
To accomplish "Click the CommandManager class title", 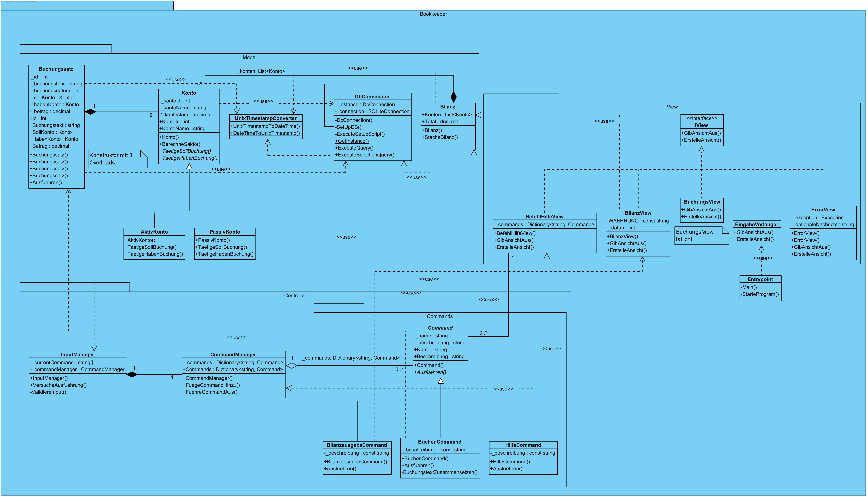I will click(x=233, y=355).
